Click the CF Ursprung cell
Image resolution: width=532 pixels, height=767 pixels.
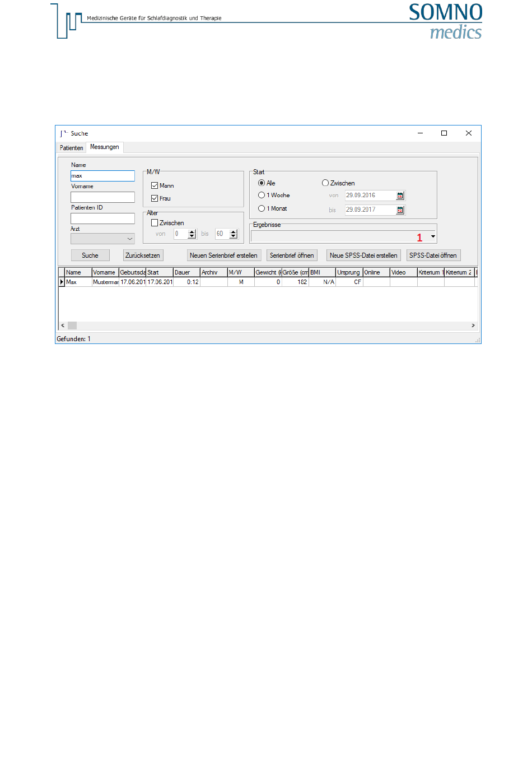click(x=349, y=282)
